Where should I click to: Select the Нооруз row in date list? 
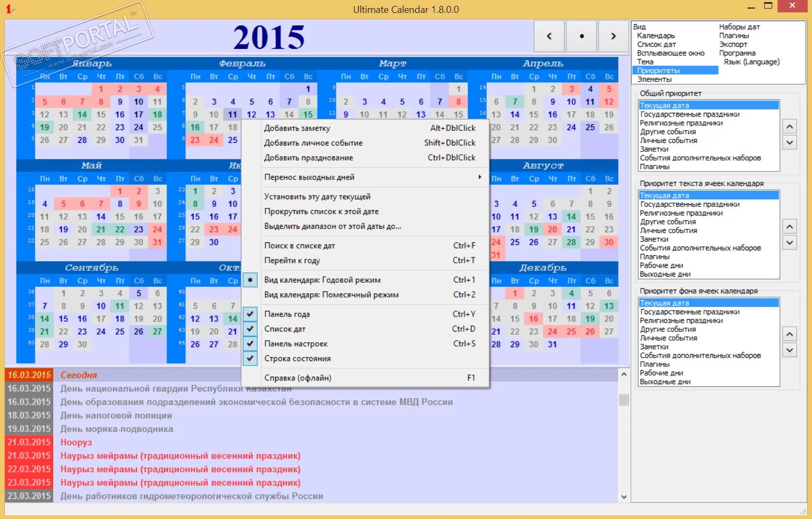pos(312,442)
